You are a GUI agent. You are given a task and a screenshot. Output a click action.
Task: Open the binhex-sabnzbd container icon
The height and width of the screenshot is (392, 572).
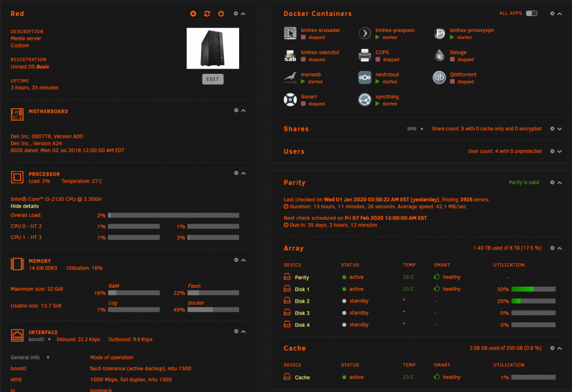[291, 56]
